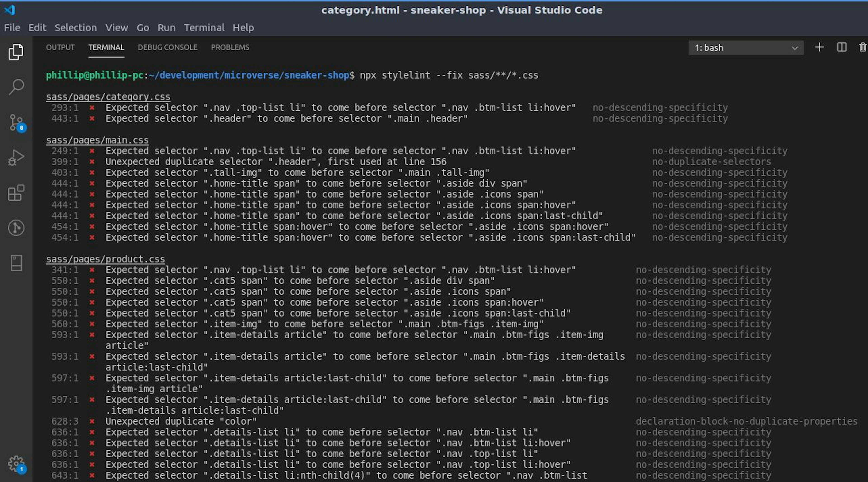Click line reference 560:1 for .item-img
This screenshot has width=868, height=482.
(65, 324)
